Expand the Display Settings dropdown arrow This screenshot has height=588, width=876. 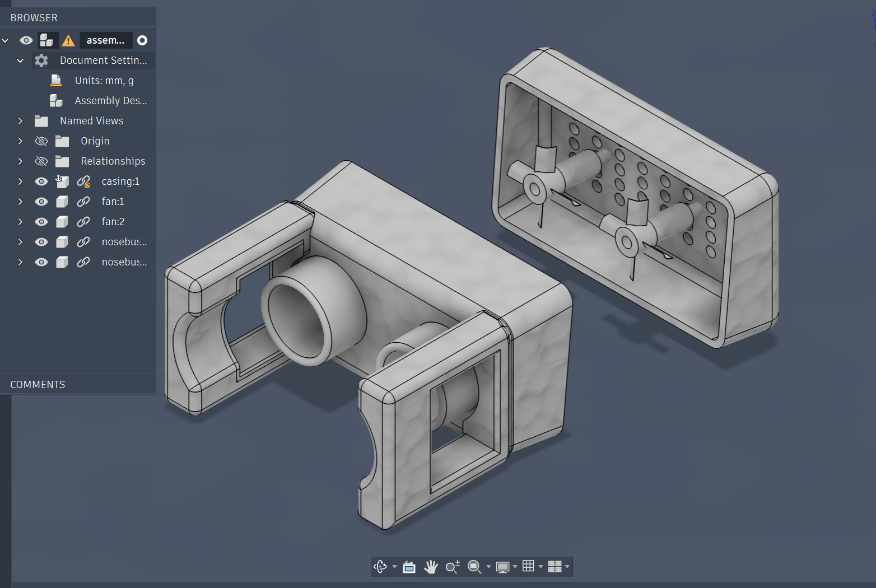pos(515,567)
